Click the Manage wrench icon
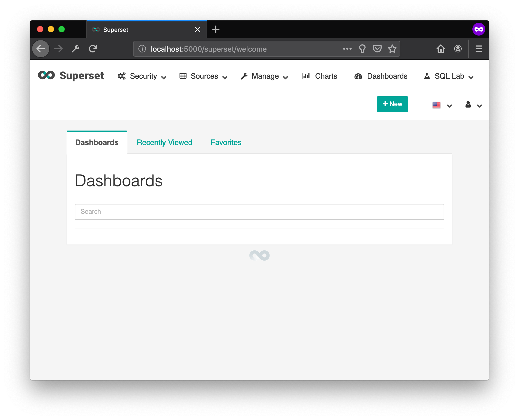 244,76
